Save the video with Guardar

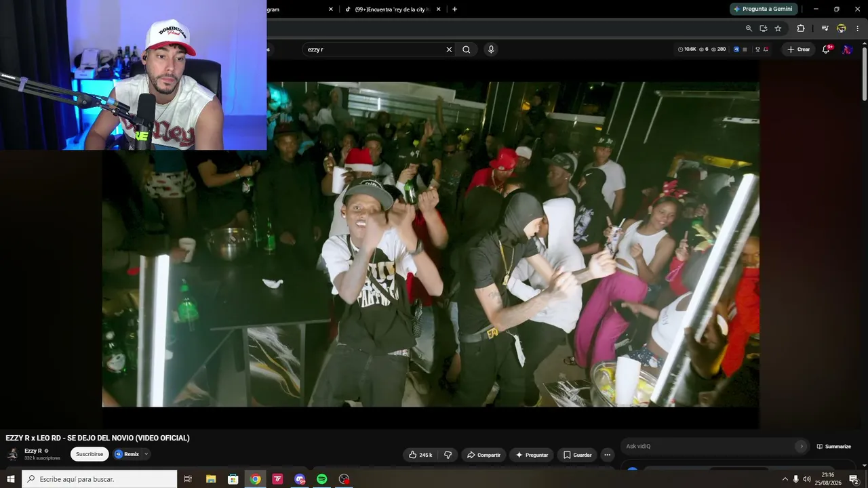[x=578, y=455]
